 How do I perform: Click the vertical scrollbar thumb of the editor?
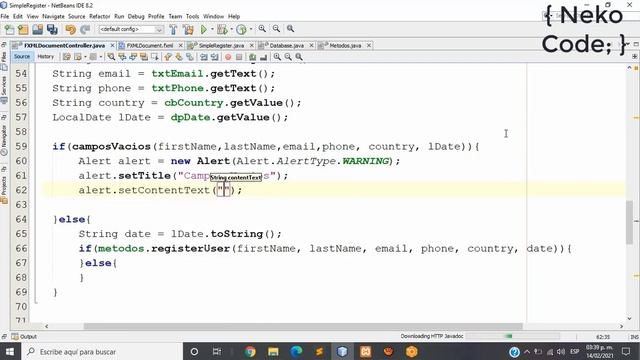tap(629, 222)
